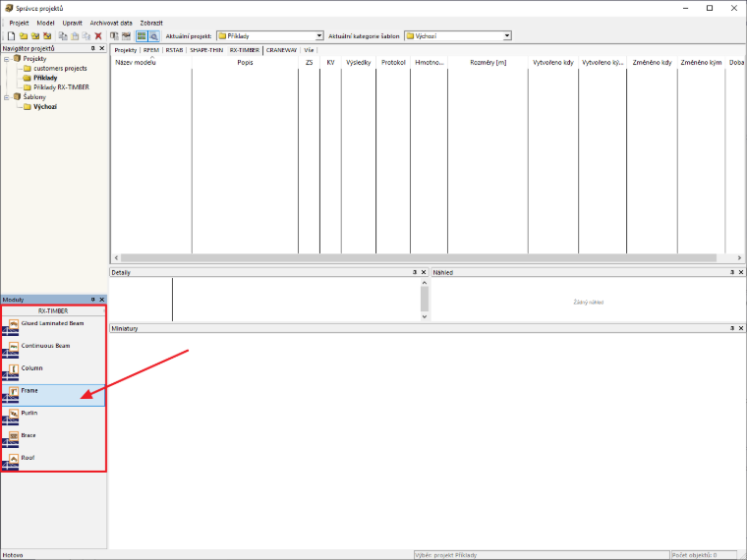This screenshot has width=747, height=560.
Task: Collapse the Projekty tree node
Action: [x=7, y=59]
